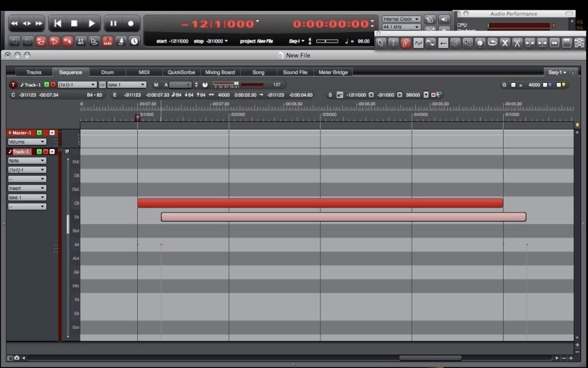
Task: Toggle the 2 BARS countoff button
Action: [107, 41]
